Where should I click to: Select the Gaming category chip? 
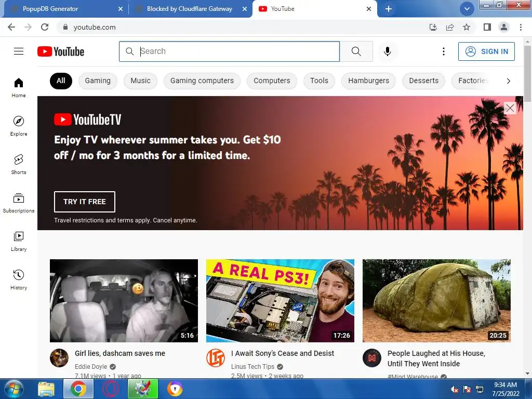tap(98, 81)
